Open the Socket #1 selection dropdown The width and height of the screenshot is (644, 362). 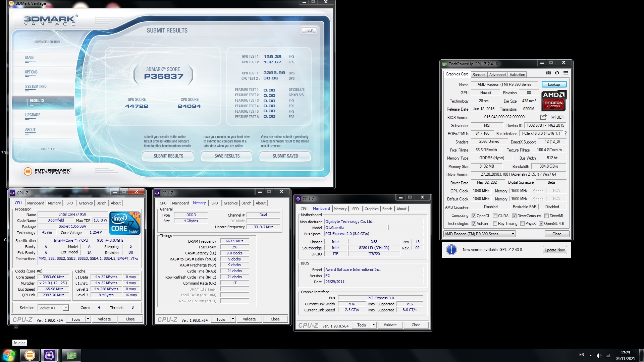(53, 308)
